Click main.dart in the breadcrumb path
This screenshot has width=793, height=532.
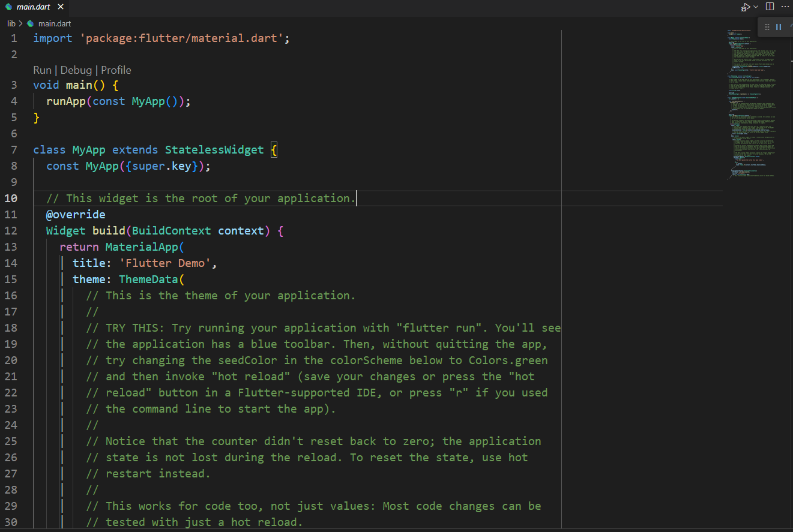pyautogui.click(x=55, y=23)
